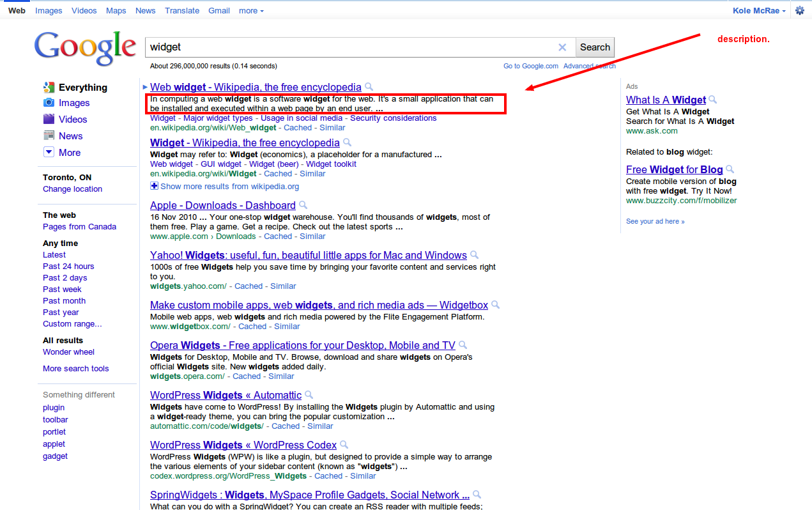Image resolution: width=812 pixels, height=510 pixels.
Task: Click the Google logo
Action: coord(85,48)
